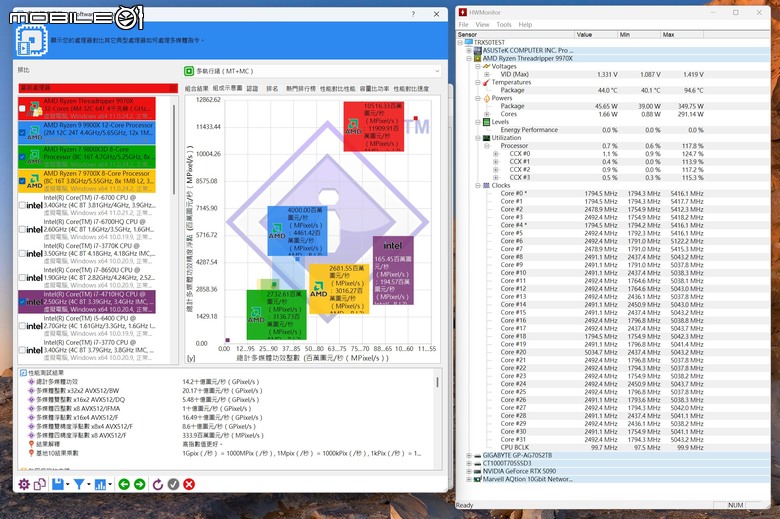Click the TRX50TEST computer icon in HWMonitor
This screenshot has width=780, height=519.
pos(469,42)
